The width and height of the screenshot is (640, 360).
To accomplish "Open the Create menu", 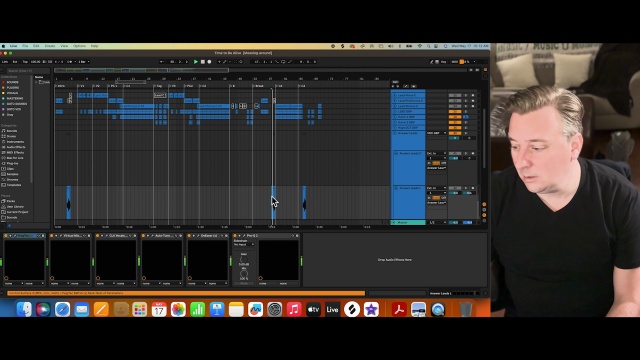I will click(x=50, y=46).
